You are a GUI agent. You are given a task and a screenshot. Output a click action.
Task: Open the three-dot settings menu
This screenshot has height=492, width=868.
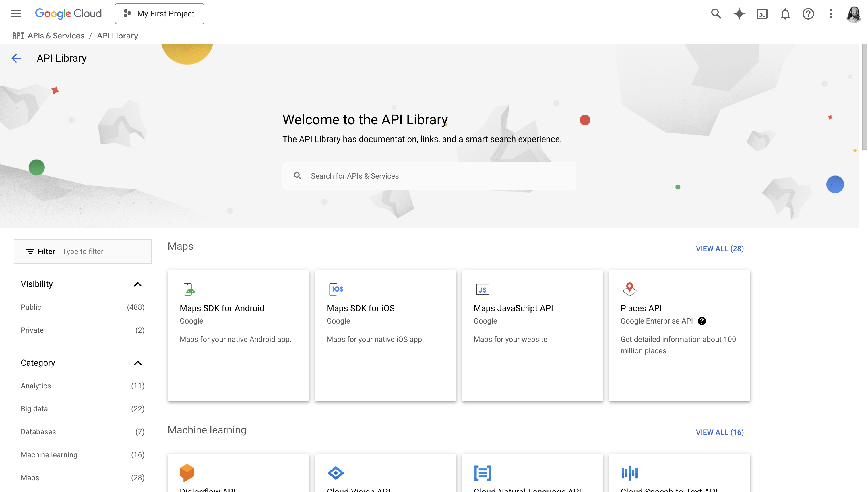tap(831, 13)
